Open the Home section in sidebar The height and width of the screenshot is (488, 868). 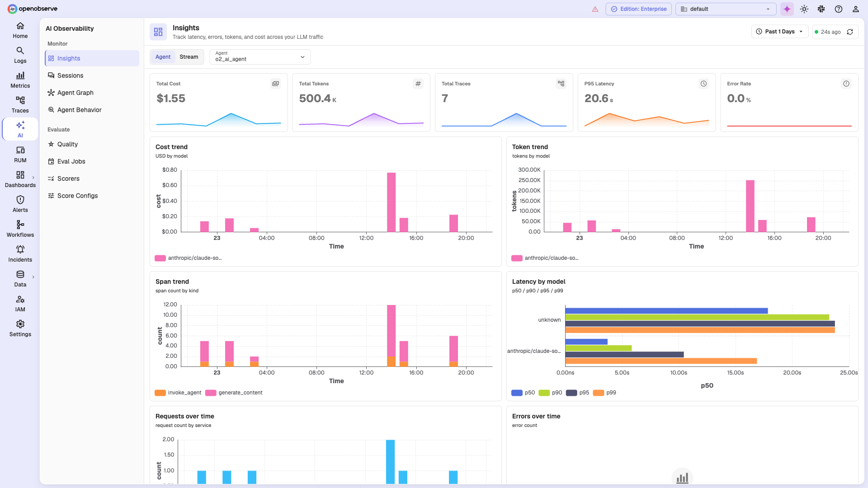point(20,30)
